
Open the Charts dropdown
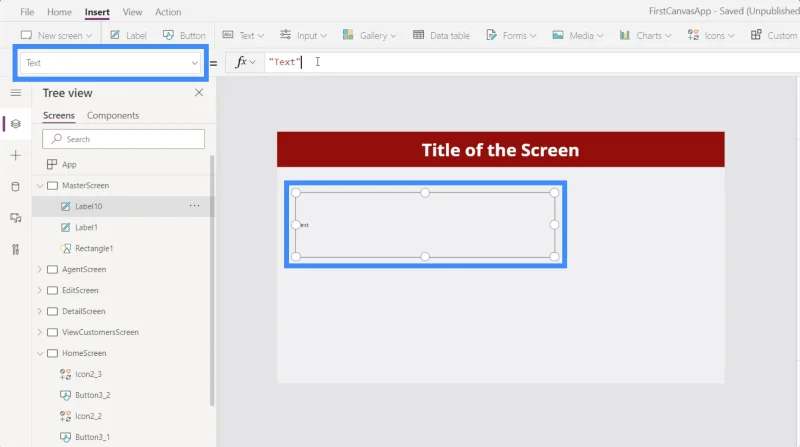tap(645, 35)
